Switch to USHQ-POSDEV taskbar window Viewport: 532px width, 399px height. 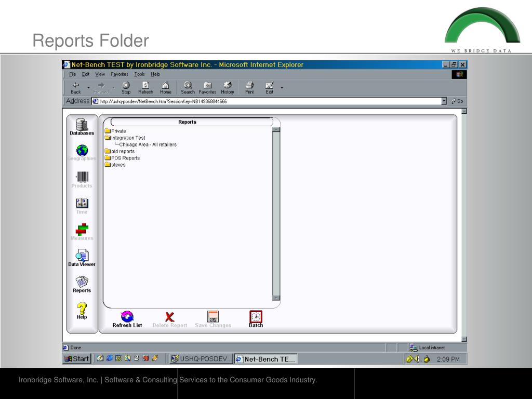201,359
